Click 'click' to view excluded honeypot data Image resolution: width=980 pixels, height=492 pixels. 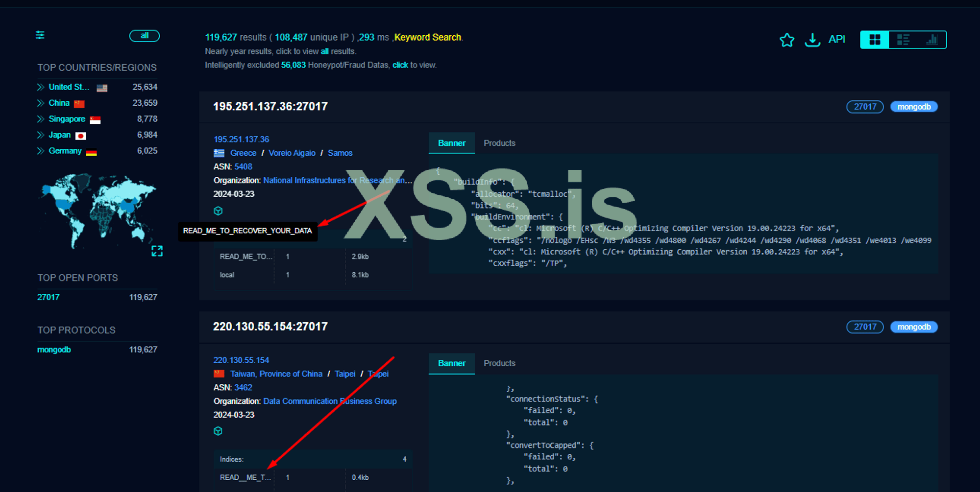pos(400,65)
